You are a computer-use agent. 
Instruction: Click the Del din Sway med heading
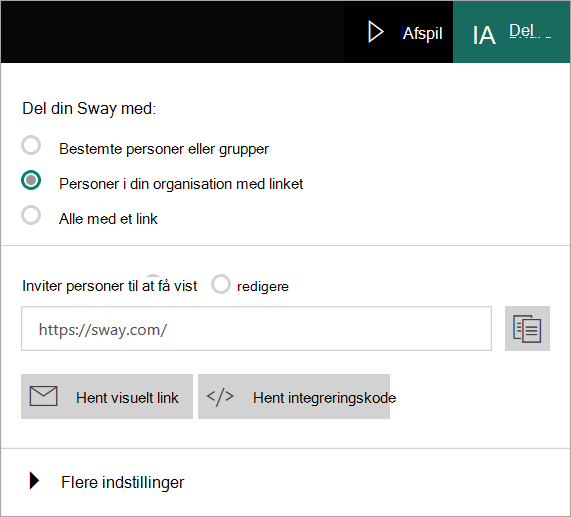[89, 108]
